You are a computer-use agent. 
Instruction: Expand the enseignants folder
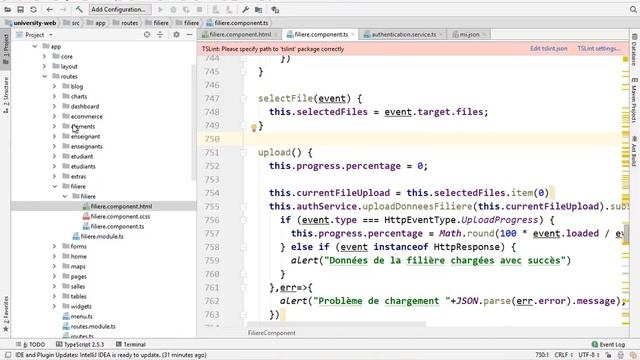point(54,147)
